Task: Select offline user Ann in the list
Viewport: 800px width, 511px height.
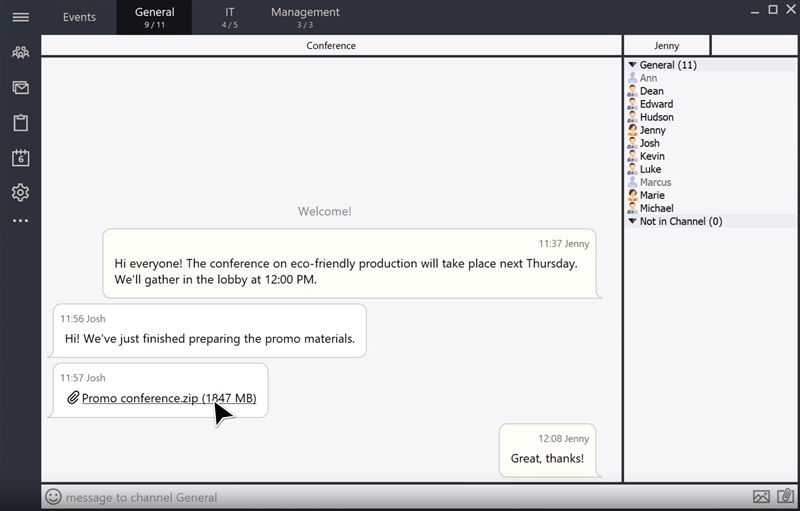Action: point(648,78)
